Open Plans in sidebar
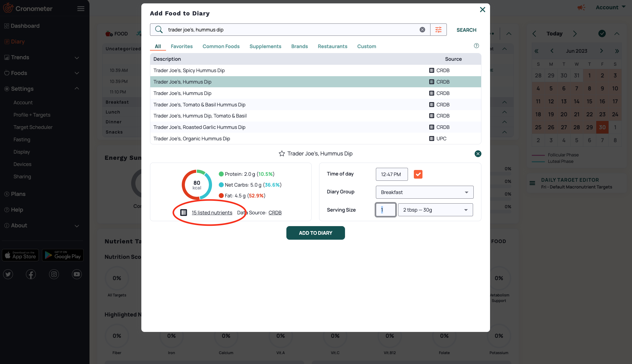This screenshot has height=364, width=632. click(x=15, y=194)
